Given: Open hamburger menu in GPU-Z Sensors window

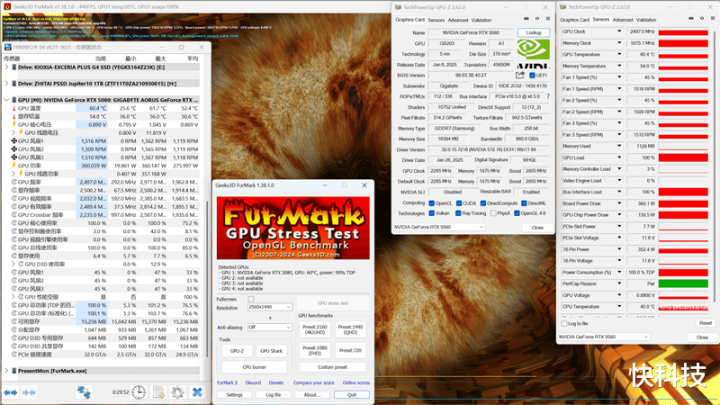Looking at the screenshot, I should pos(713,18).
